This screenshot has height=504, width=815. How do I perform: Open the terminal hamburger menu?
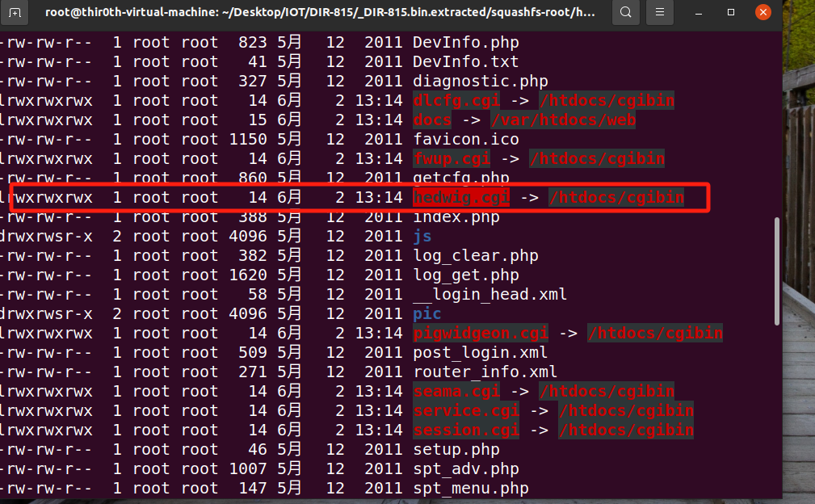(660, 12)
